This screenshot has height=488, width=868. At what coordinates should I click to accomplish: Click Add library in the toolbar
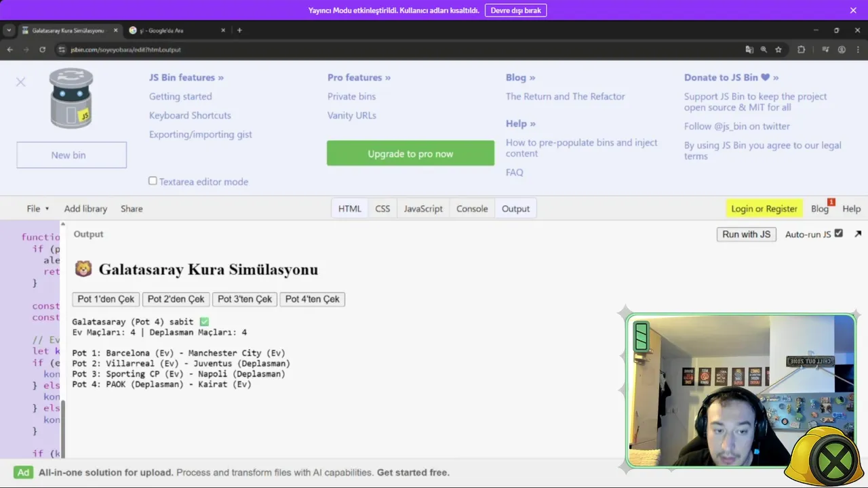(x=85, y=209)
